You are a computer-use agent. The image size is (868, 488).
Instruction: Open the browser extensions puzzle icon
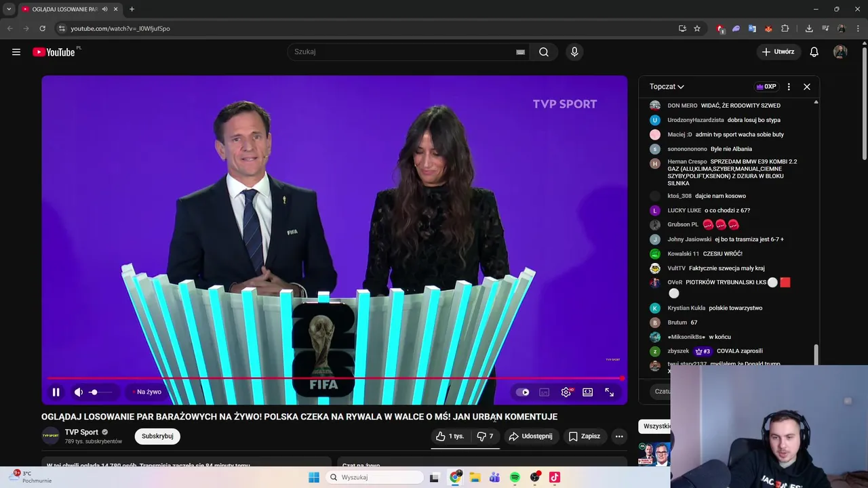pos(785,28)
